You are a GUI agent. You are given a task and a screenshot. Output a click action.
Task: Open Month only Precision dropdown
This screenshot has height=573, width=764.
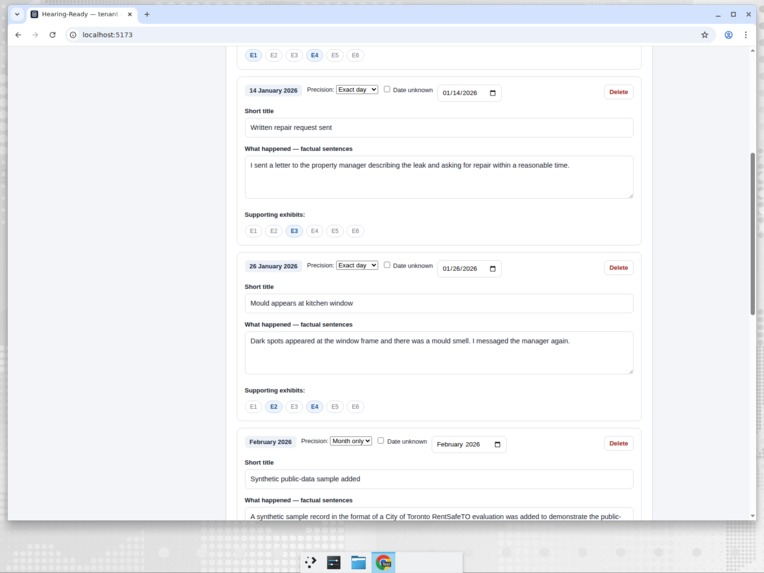[x=351, y=441]
